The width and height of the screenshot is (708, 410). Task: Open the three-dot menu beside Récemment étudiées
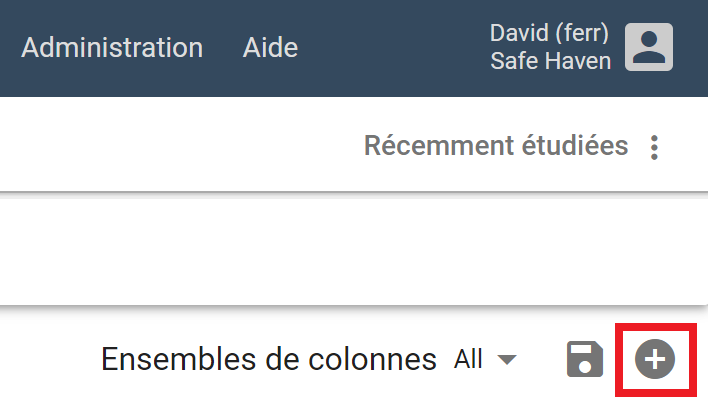tap(655, 148)
